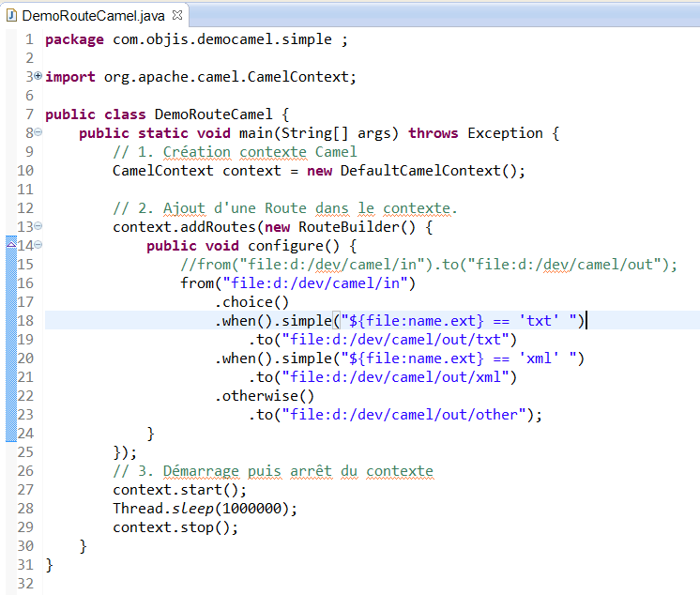Click 'configure()' method name on line 14
The image size is (700, 595).
coord(294,246)
